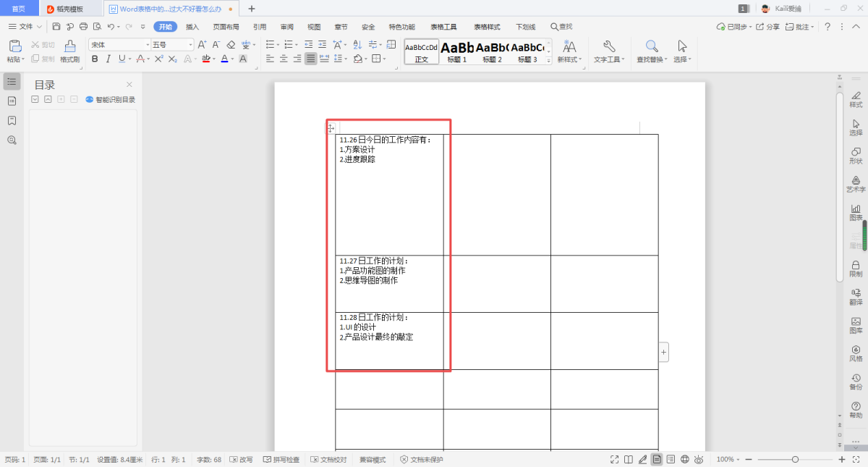Toggle 拼写检查 spell check in status bar
This screenshot has height=467, width=868.
(x=281, y=460)
